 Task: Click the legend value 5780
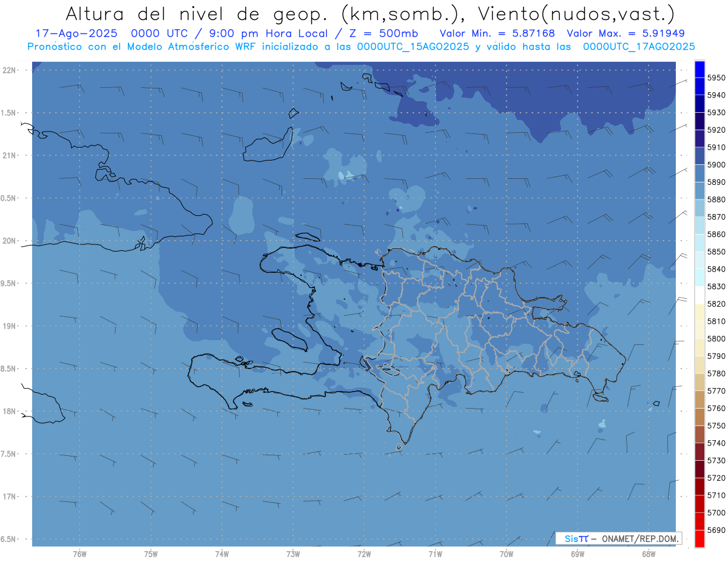(716, 373)
